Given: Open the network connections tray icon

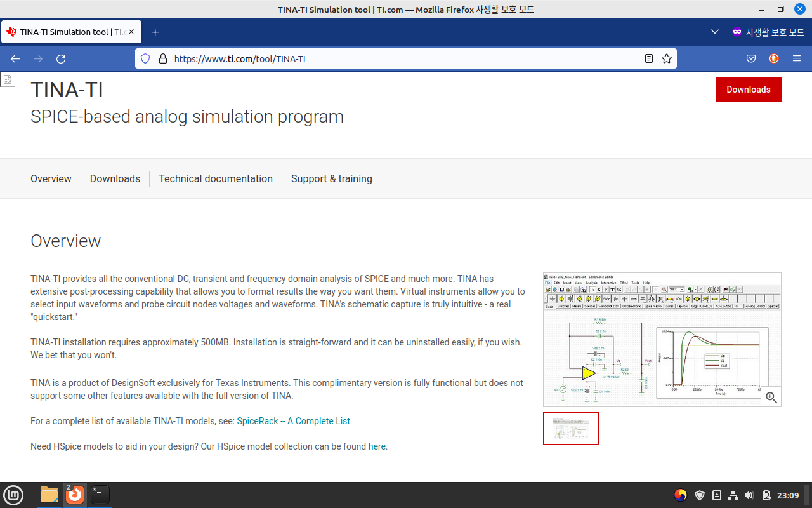Looking at the screenshot, I should (733, 495).
